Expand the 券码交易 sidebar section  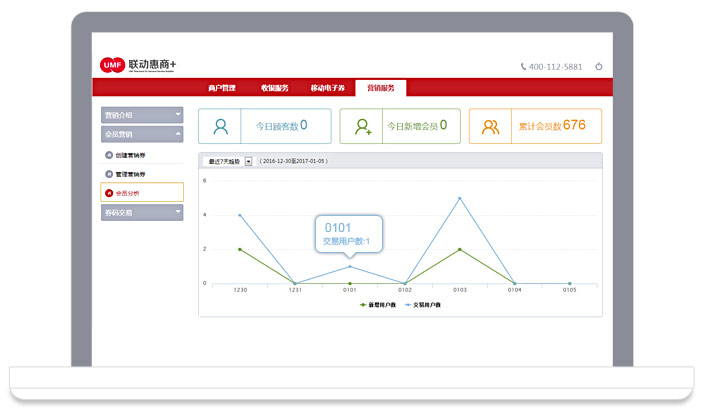coord(142,212)
